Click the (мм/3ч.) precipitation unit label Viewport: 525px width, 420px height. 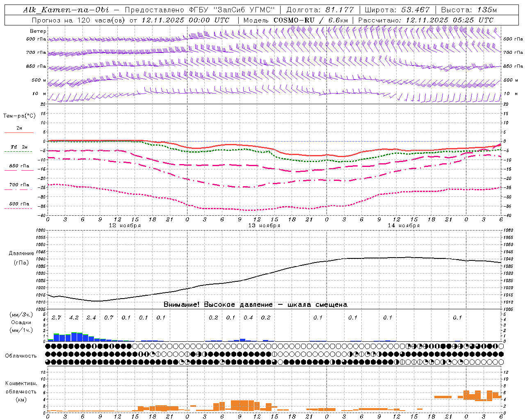click(21, 315)
